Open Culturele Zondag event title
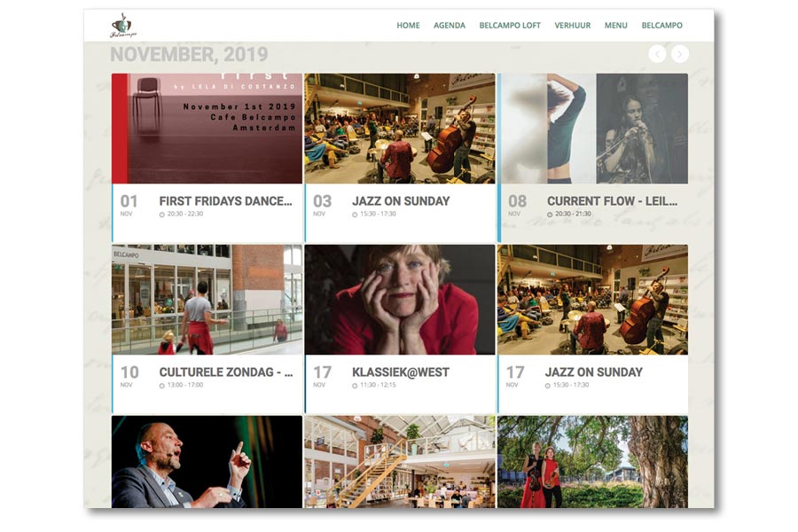Screen dimensions: 798x532 click(x=226, y=372)
